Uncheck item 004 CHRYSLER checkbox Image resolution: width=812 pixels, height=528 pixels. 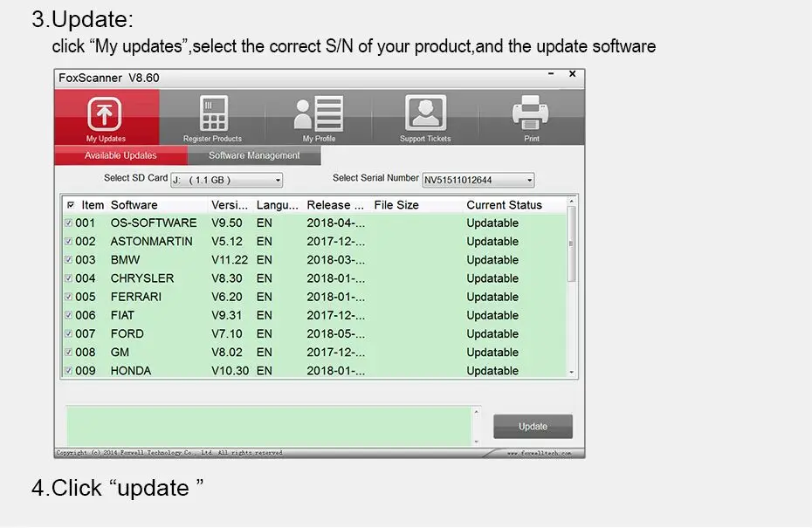(x=68, y=278)
